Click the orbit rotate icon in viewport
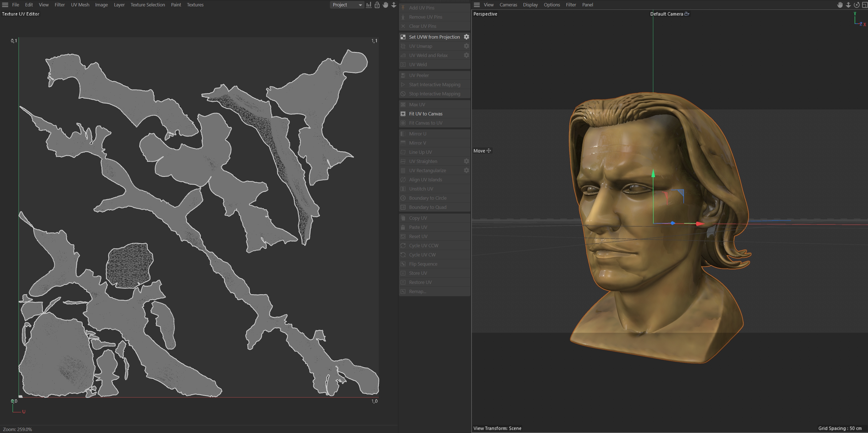The image size is (868, 433). [x=856, y=5]
